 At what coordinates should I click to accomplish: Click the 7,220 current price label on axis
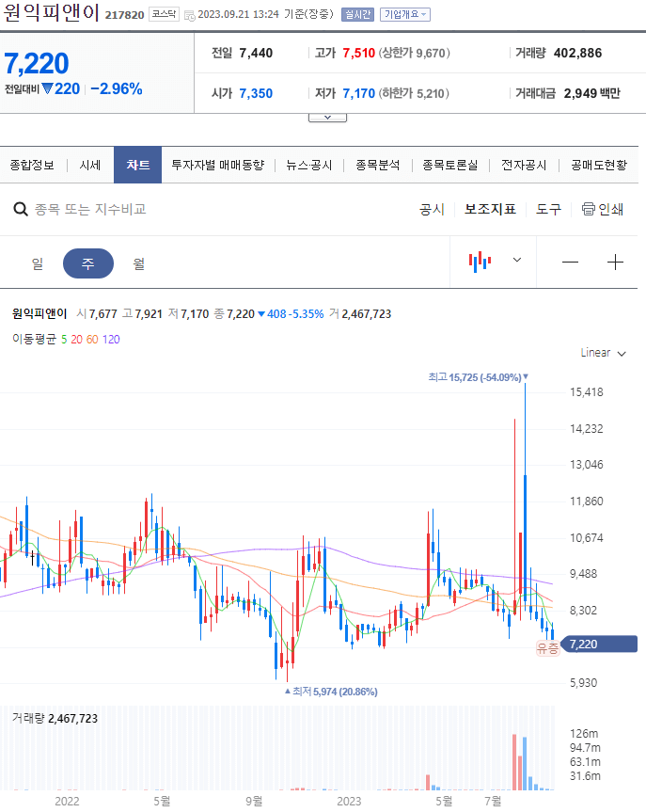pyautogui.click(x=599, y=644)
